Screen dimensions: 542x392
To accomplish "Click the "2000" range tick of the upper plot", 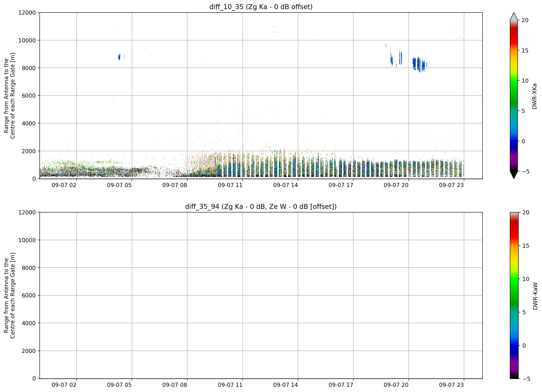I will (29, 151).
